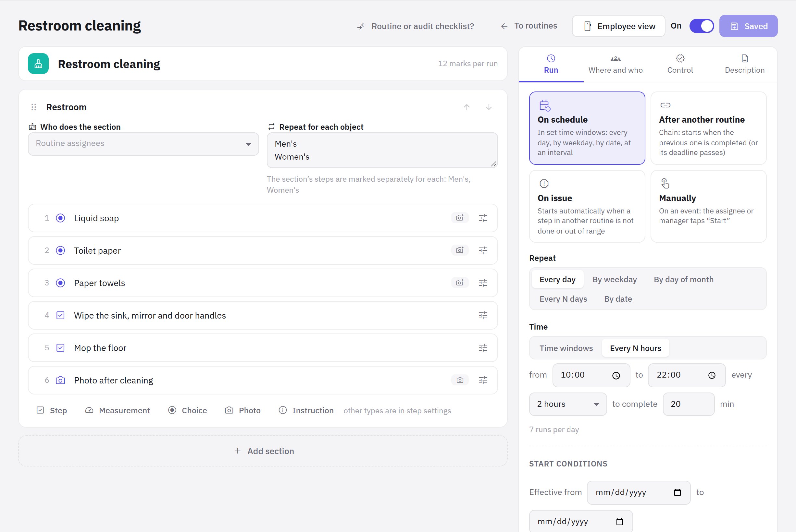Expand the 2 hours interval dropdown
Image resolution: width=796 pixels, height=532 pixels.
[x=567, y=404]
